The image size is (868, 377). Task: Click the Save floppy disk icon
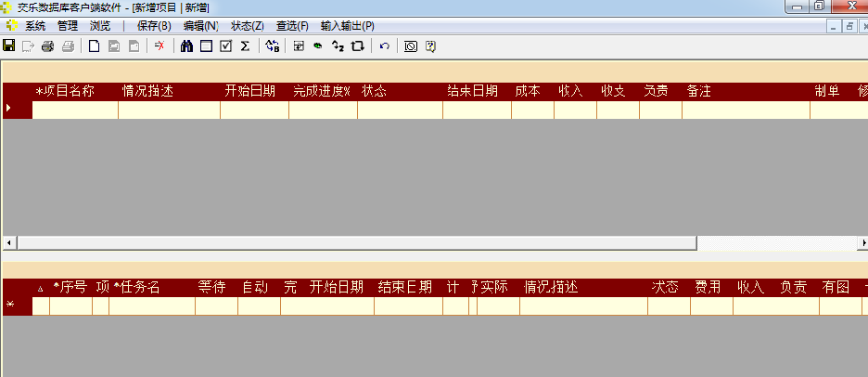[x=9, y=45]
